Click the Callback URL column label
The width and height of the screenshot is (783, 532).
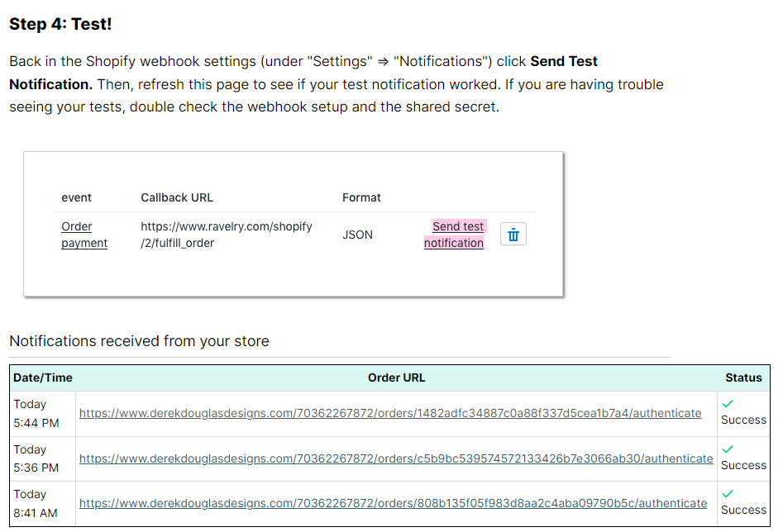[177, 197]
